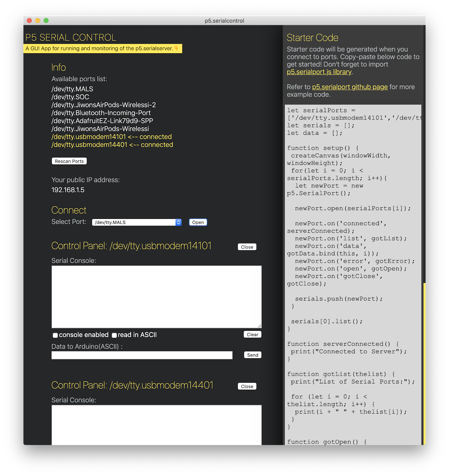The image size is (449, 476).
Task: Click the green window zoom button
Action: click(46, 21)
